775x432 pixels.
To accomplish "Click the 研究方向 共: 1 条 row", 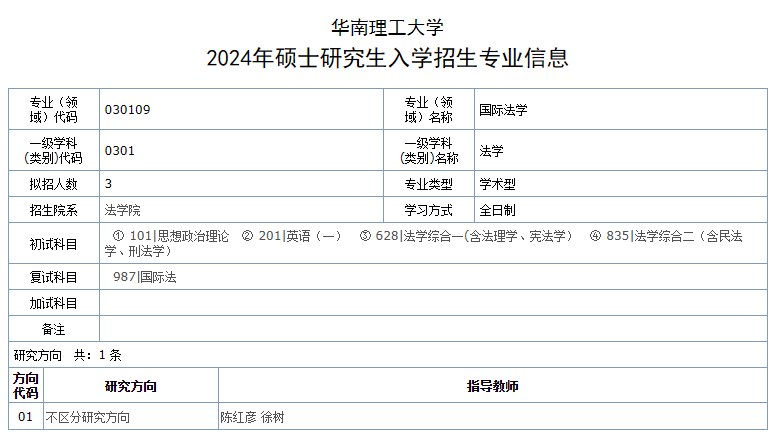I will tap(388, 355).
